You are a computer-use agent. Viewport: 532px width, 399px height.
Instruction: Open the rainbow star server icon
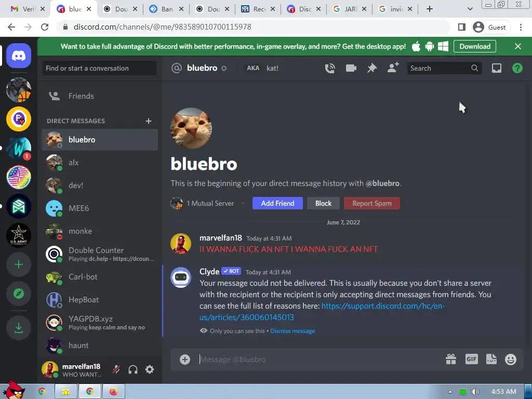pos(19,177)
